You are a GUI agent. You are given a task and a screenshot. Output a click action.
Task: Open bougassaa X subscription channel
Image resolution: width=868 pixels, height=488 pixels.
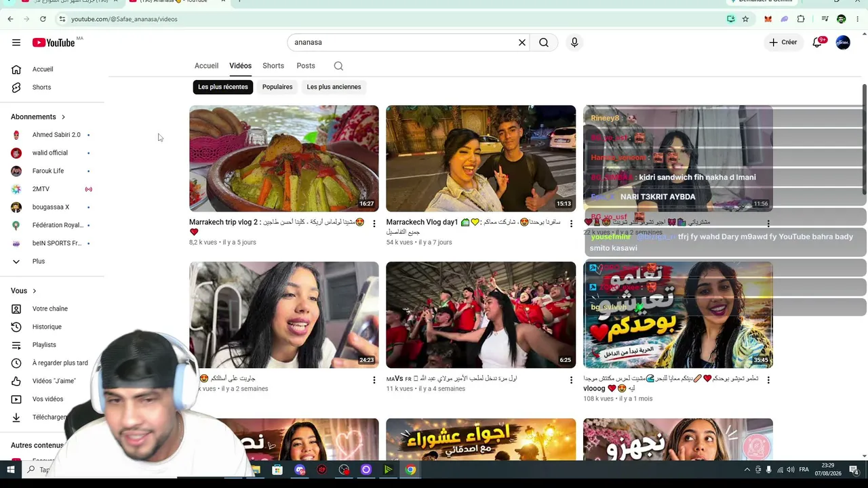click(x=51, y=207)
